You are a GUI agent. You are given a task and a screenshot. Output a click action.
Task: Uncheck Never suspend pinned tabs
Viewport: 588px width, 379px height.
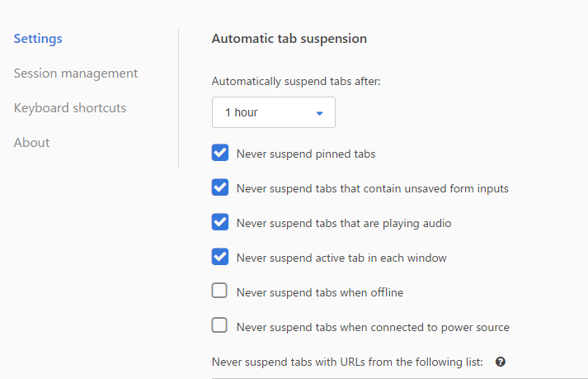click(x=219, y=153)
